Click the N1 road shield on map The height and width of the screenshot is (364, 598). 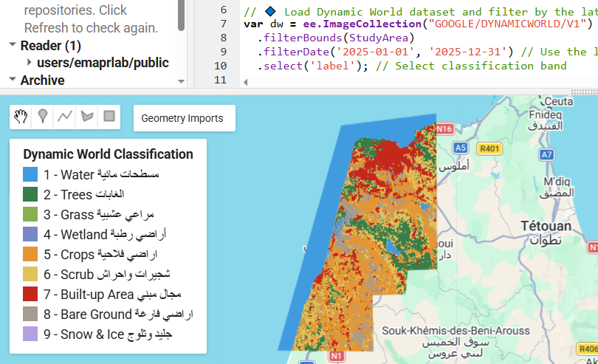click(337, 356)
